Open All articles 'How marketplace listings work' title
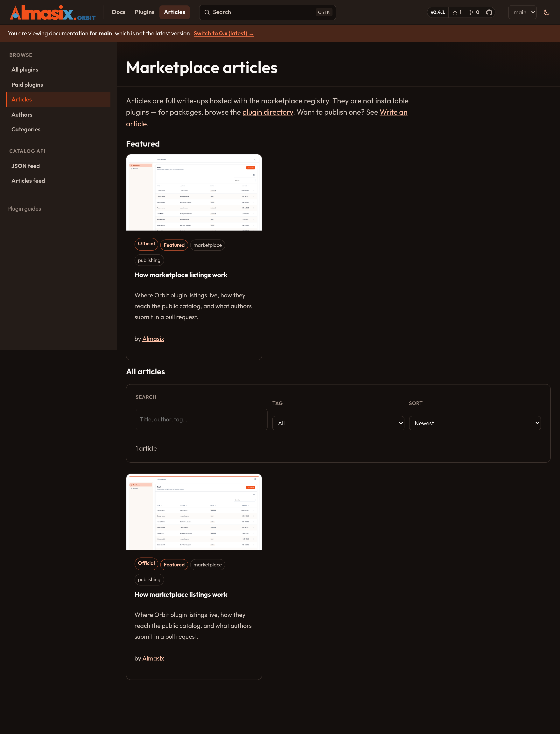 click(181, 595)
